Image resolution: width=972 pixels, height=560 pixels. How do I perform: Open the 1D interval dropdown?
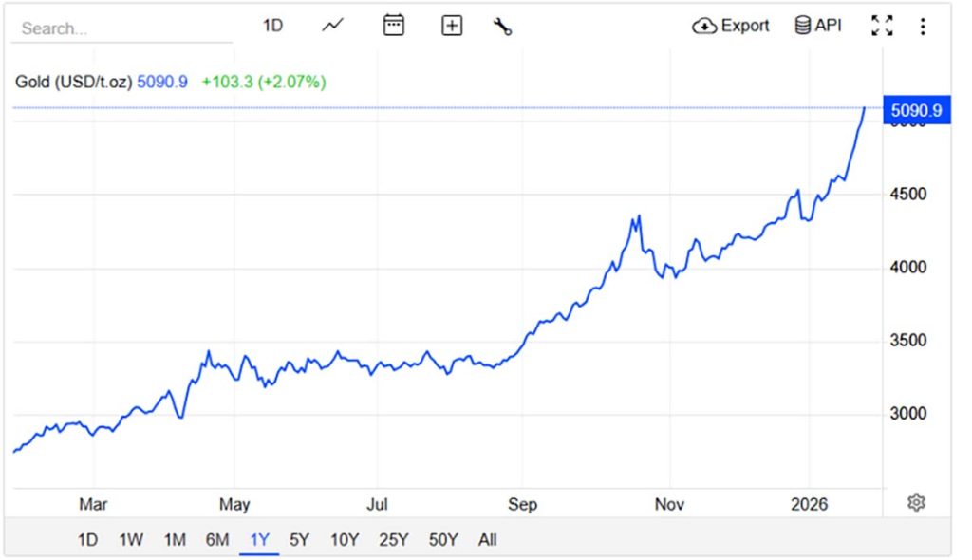[x=272, y=26]
